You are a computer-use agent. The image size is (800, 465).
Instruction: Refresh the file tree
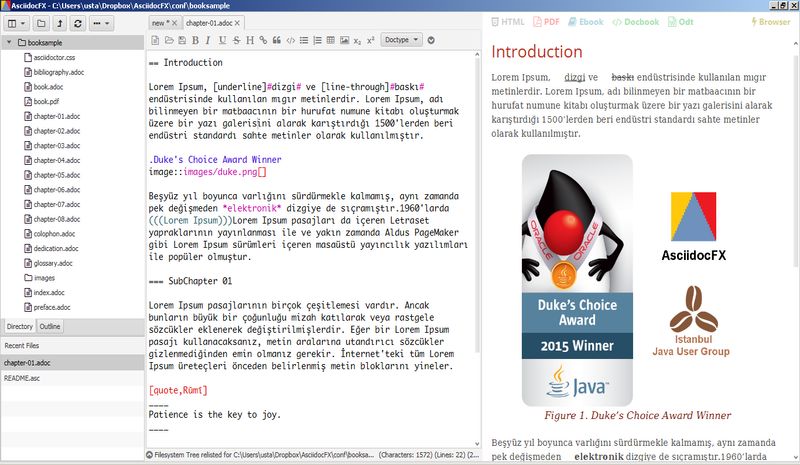[x=78, y=23]
